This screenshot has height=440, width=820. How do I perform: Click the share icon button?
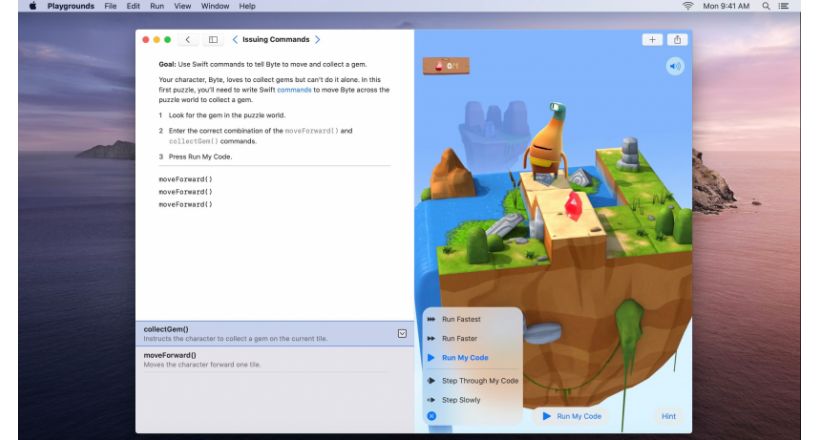[677, 40]
